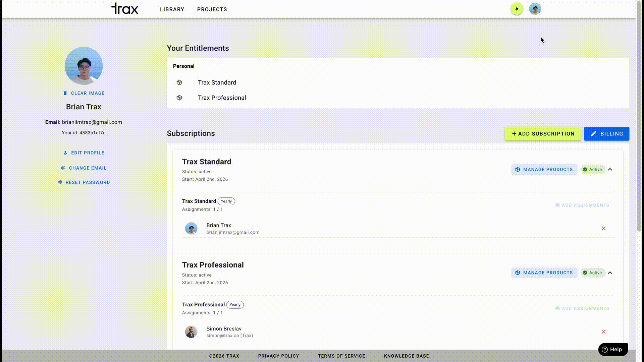Click the Trax logo
This screenshot has width=644, height=362.
[x=125, y=9]
